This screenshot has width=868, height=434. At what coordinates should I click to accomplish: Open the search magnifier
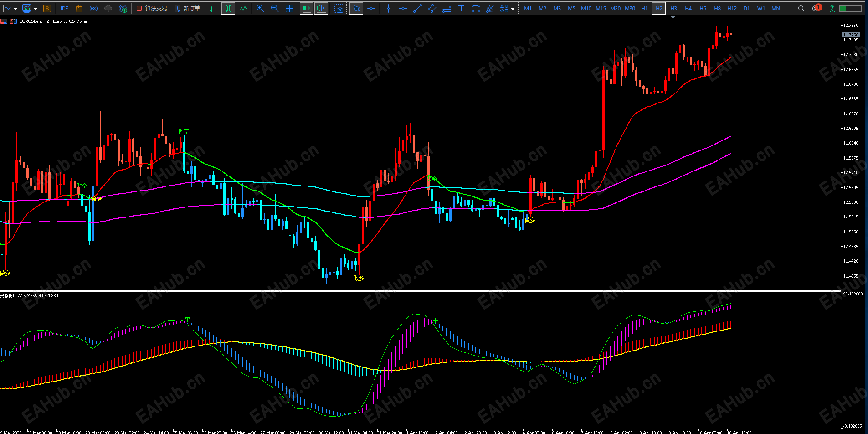[x=801, y=8]
